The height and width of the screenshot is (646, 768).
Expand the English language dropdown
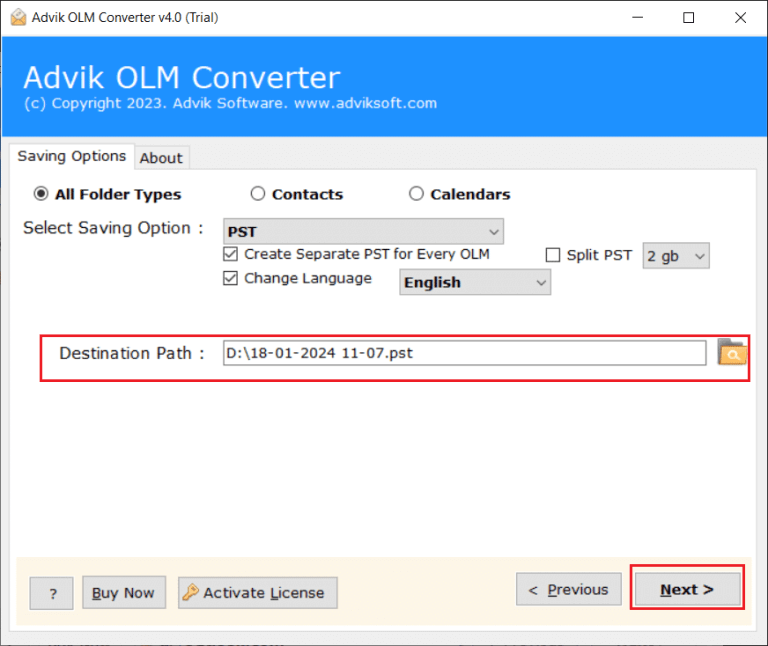[475, 283]
